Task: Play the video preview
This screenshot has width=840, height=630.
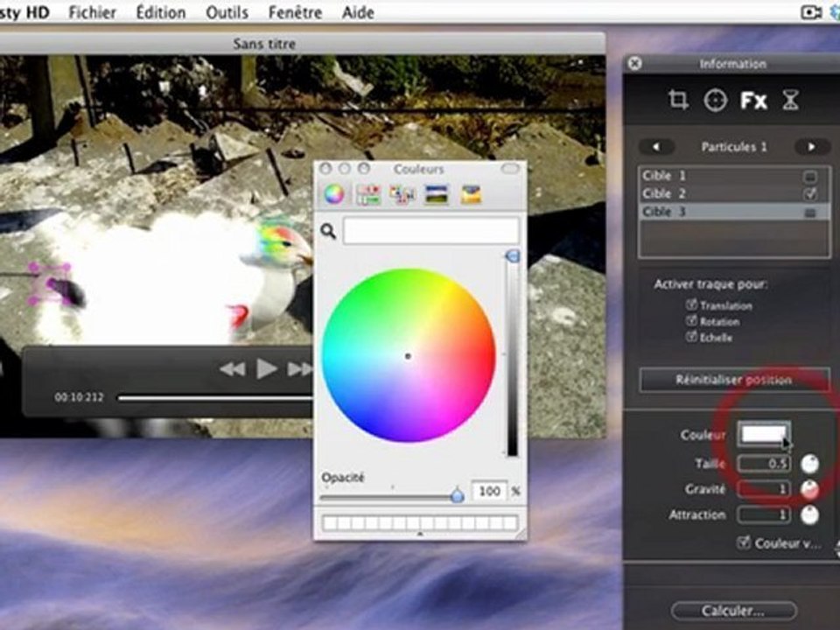Action: 266,368
